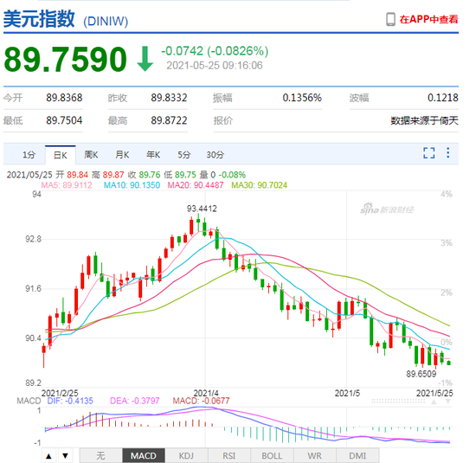
Task: Click the 89.6509 low price label
Action: 421,374
